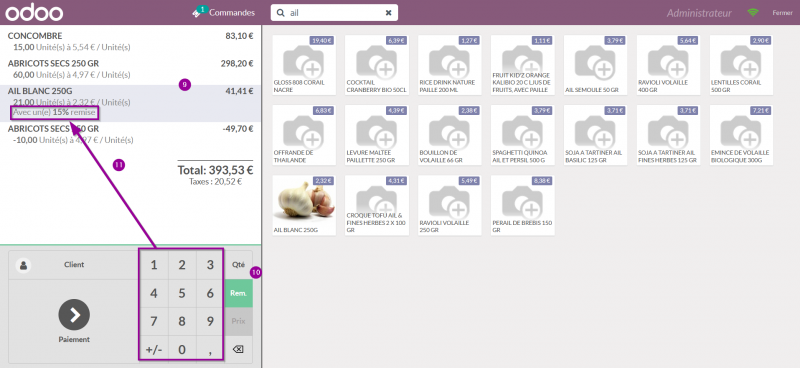Click the round Paiement arrow button

click(x=74, y=315)
